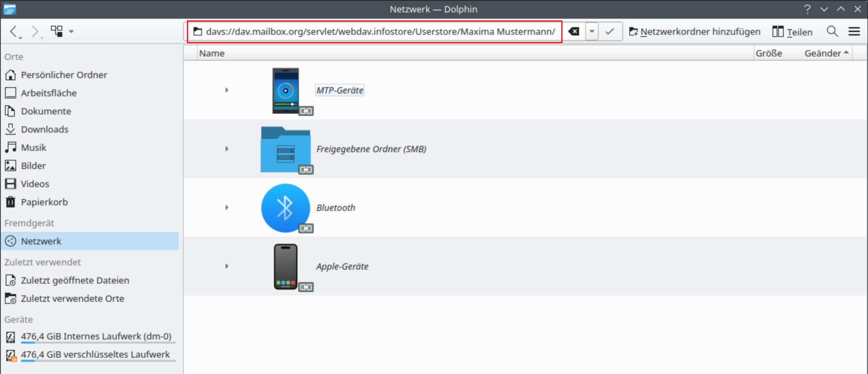This screenshot has height=374, width=868.
Task: Select the Apple-Geräte label
Action: click(x=342, y=266)
